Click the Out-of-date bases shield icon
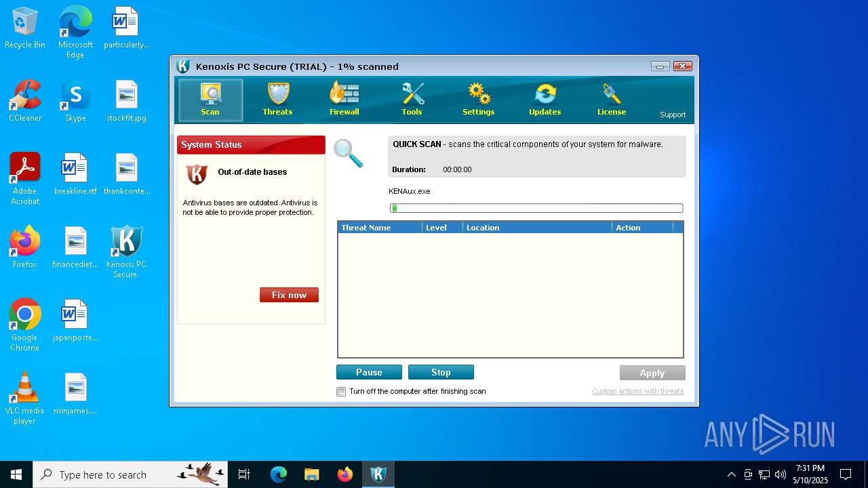868x488 pixels. click(197, 174)
